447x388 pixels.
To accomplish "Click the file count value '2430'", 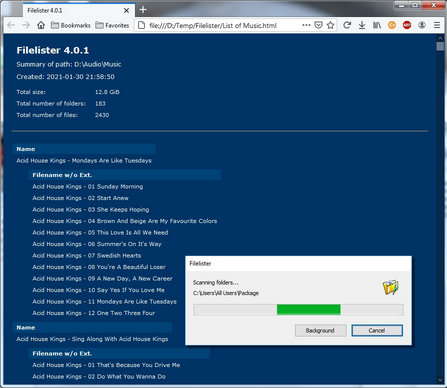I will click(102, 115).
